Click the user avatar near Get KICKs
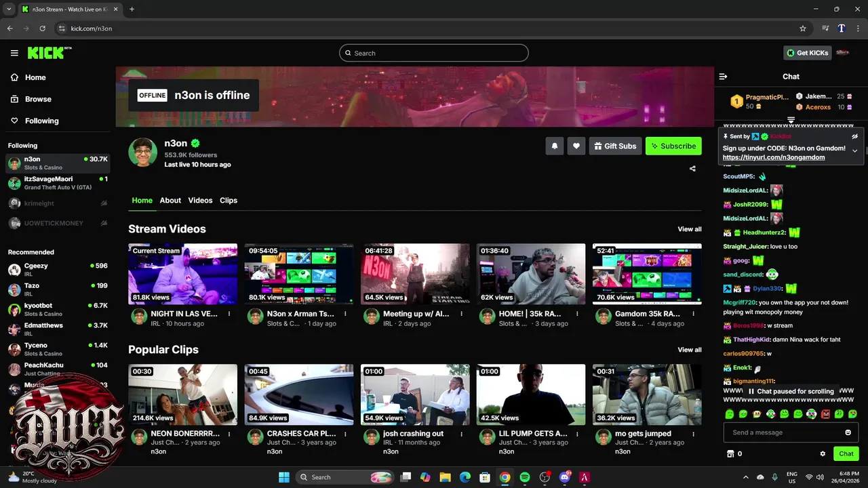 pyautogui.click(x=842, y=53)
